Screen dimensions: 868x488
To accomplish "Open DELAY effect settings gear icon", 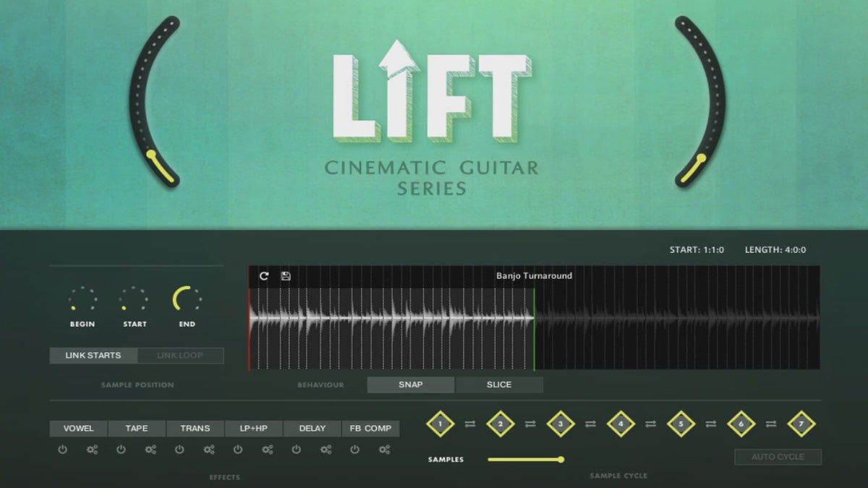I will coord(325,450).
